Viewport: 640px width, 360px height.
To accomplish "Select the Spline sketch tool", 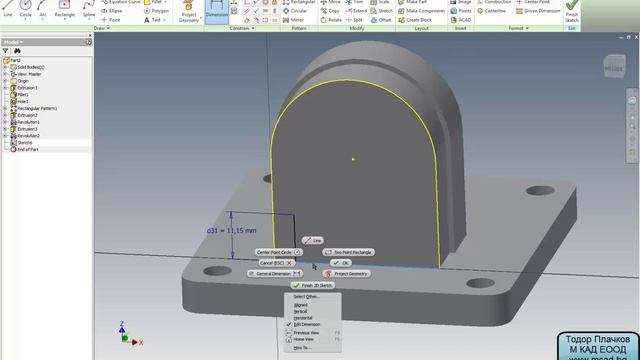I will (x=89, y=9).
